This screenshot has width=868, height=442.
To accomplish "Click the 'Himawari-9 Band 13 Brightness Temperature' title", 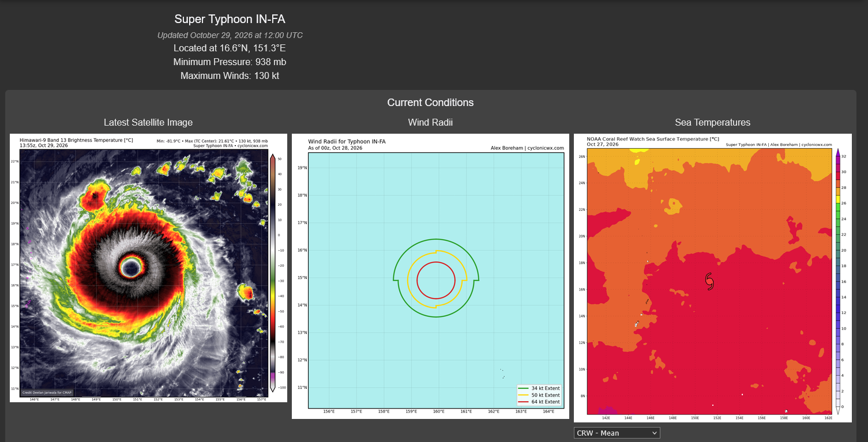I will pos(77,140).
